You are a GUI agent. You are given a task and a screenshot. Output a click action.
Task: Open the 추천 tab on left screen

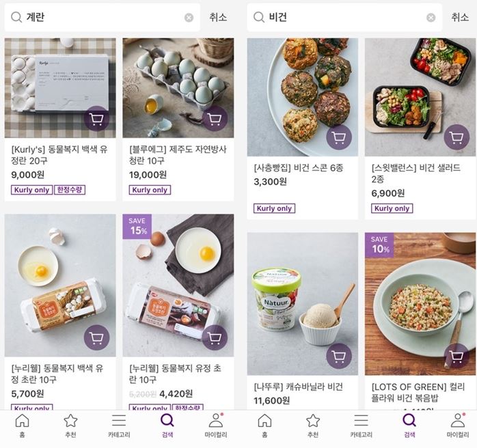click(x=70, y=425)
